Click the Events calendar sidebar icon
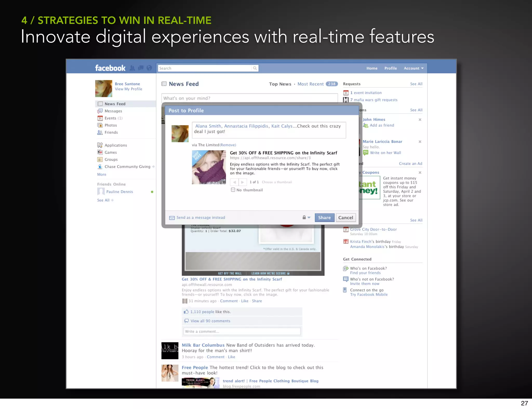The image size is (532, 409). 100,118
